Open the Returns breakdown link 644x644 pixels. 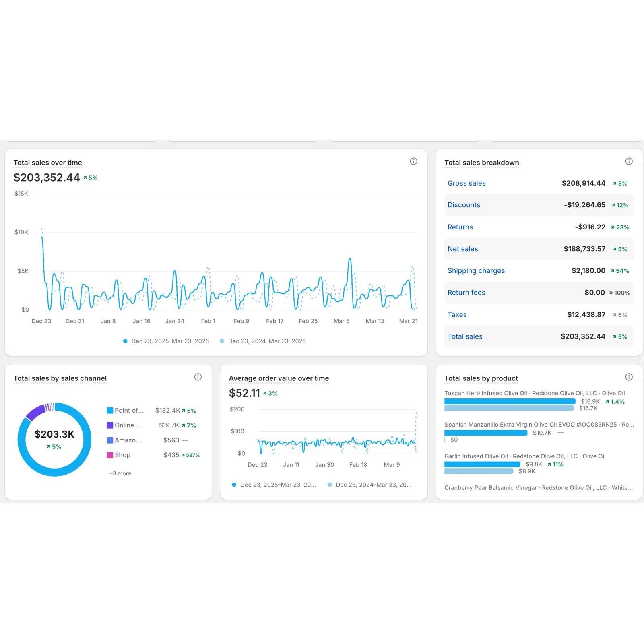coord(460,227)
